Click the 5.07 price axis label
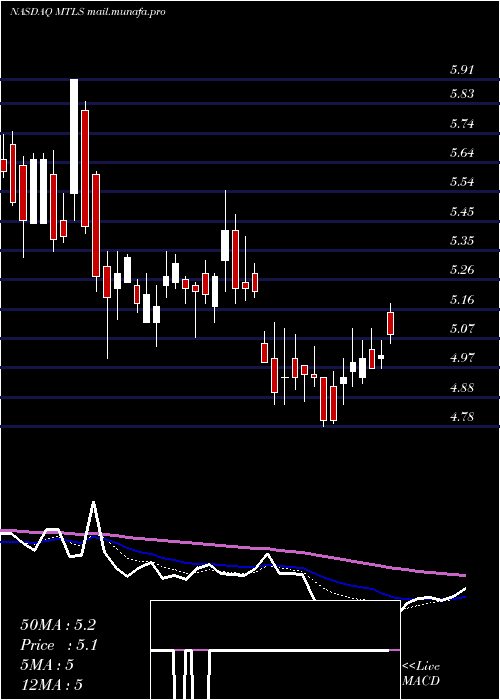 (x=462, y=329)
